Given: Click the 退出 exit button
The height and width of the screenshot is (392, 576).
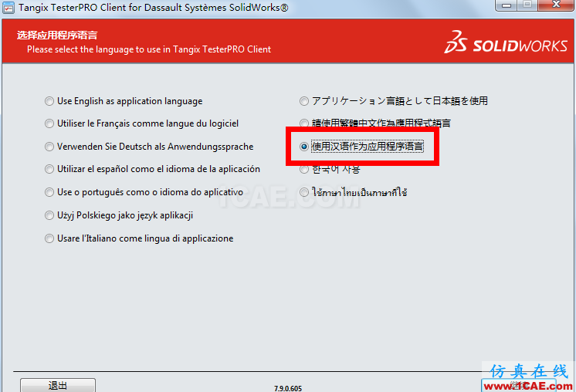Looking at the screenshot, I should pos(58,385).
